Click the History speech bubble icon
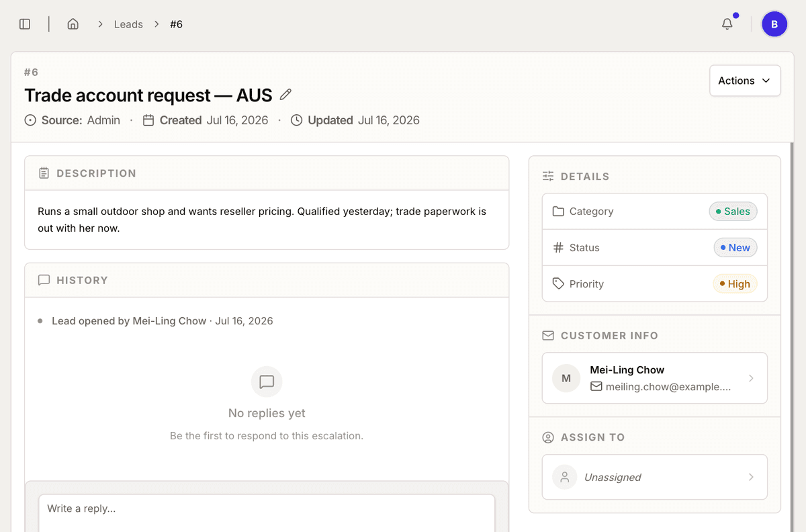Viewport: 806px width, 532px height. (44, 280)
